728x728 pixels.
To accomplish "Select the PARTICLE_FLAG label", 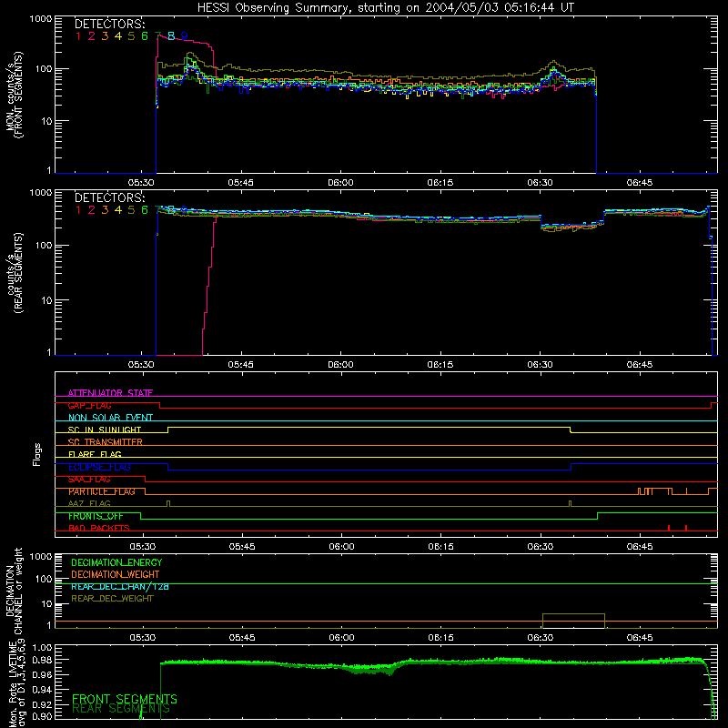I will [x=102, y=491].
